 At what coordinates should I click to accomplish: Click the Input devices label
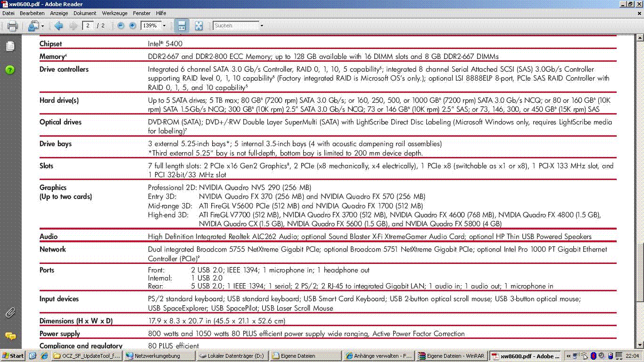pyautogui.click(x=59, y=299)
